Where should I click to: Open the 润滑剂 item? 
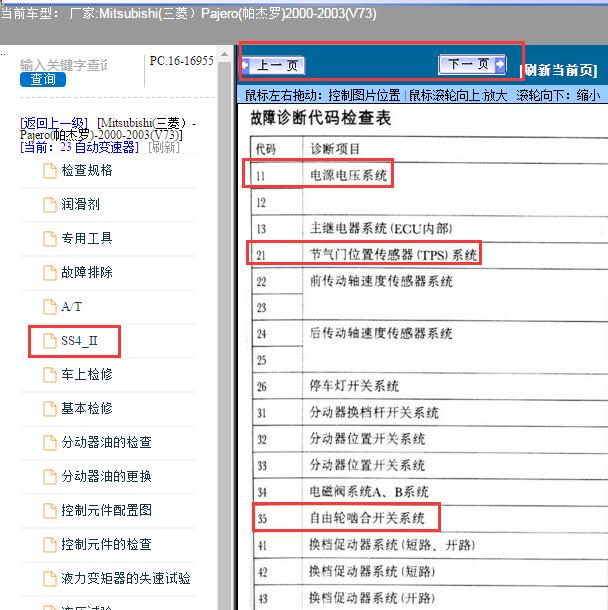tap(80, 204)
